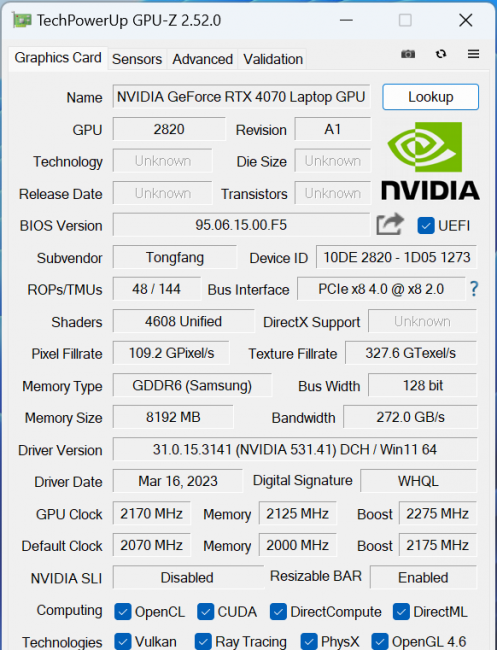The width and height of the screenshot is (497, 650).
Task: Click the Bus Interface question mark
Action: 474,289
